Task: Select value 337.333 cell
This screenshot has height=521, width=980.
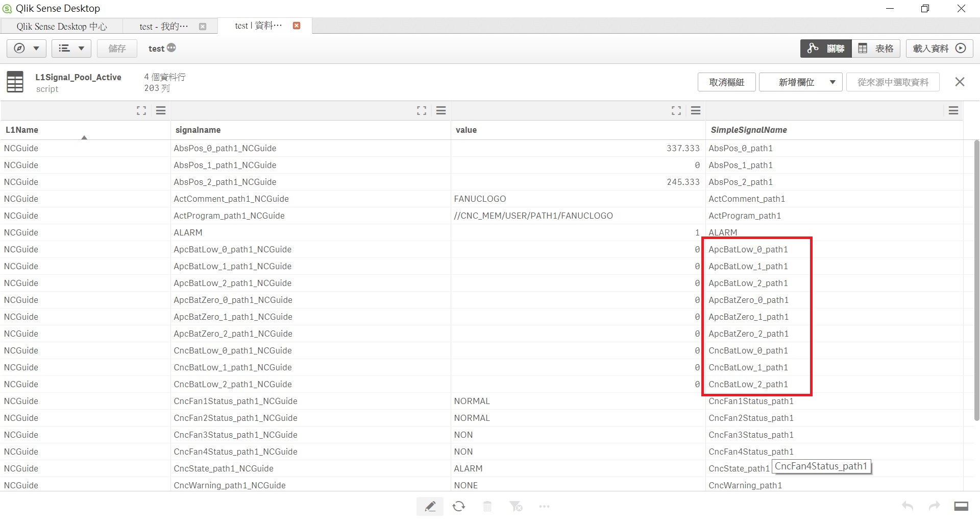Action: (578, 148)
